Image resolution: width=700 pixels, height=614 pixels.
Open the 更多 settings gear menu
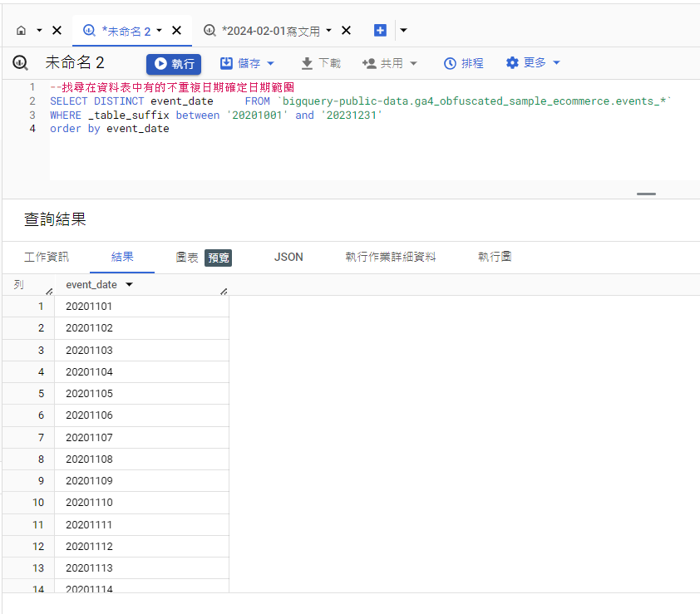pos(526,63)
